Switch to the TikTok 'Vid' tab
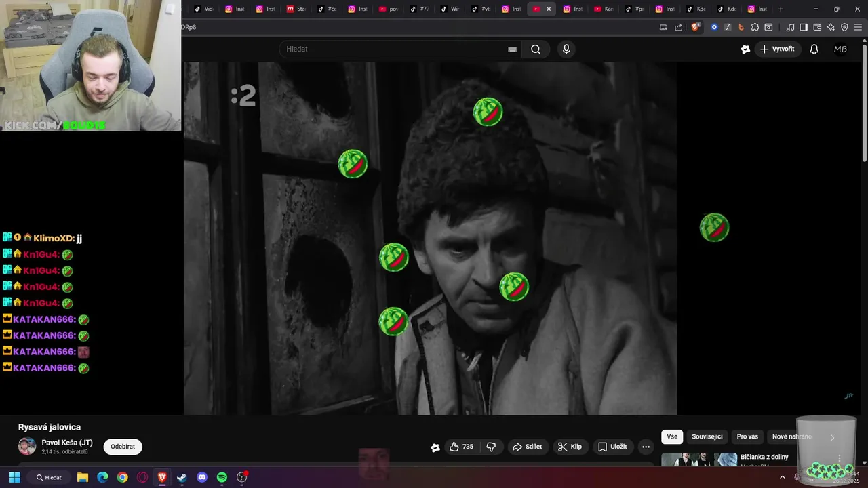 pos(204,9)
